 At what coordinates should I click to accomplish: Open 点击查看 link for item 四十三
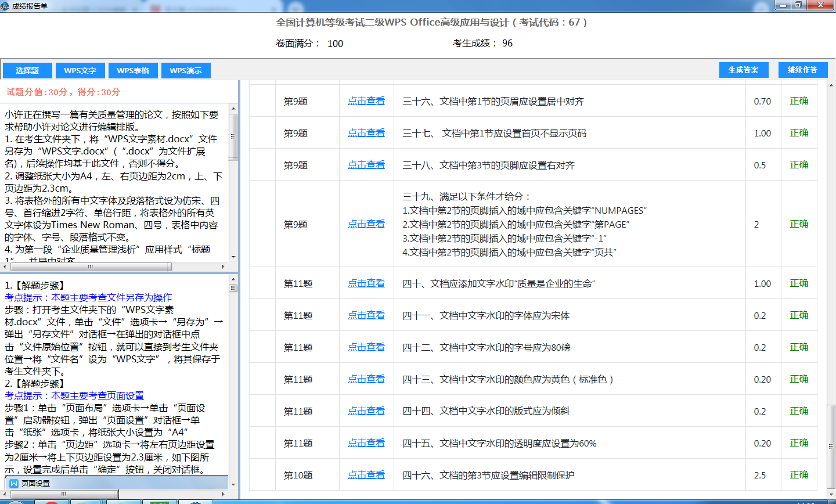tap(366, 379)
